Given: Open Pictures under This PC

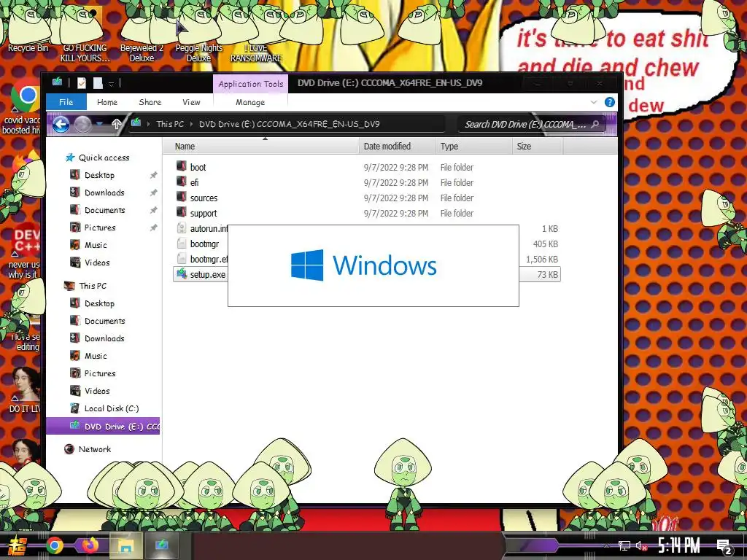Looking at the screenshot, I should 99,373.
